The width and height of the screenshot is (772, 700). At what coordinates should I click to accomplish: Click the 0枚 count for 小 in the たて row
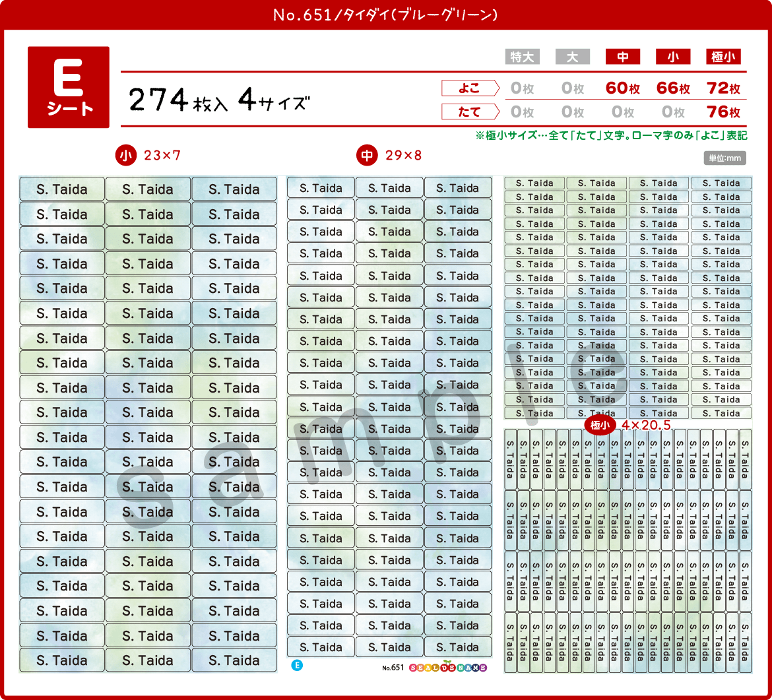673,111
